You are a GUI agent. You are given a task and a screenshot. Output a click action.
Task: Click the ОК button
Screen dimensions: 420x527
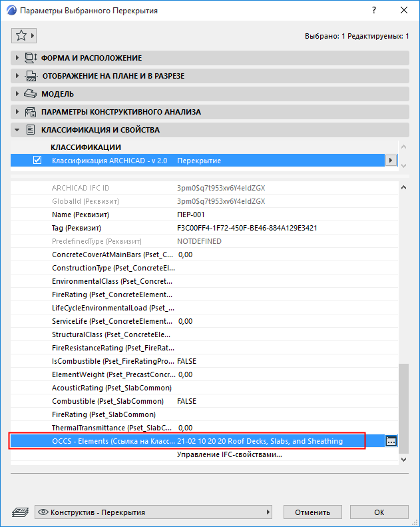[x=379, y=512]
